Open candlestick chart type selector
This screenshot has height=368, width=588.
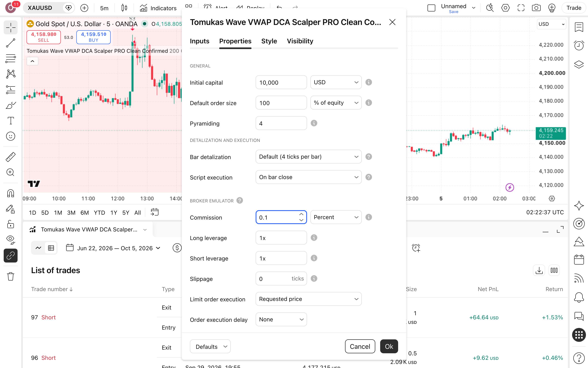click(x=124, y=8)
